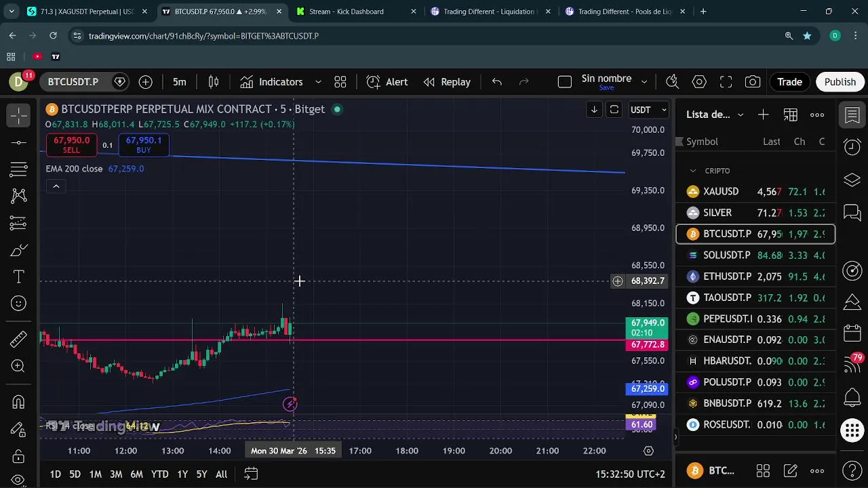
Task: Change the 5m timeframe interval
Action: coord(179,82)
